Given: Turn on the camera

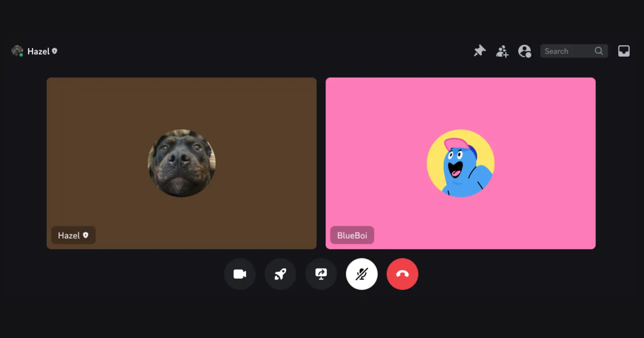Looking at the screenshot, I should coord(239,274).
